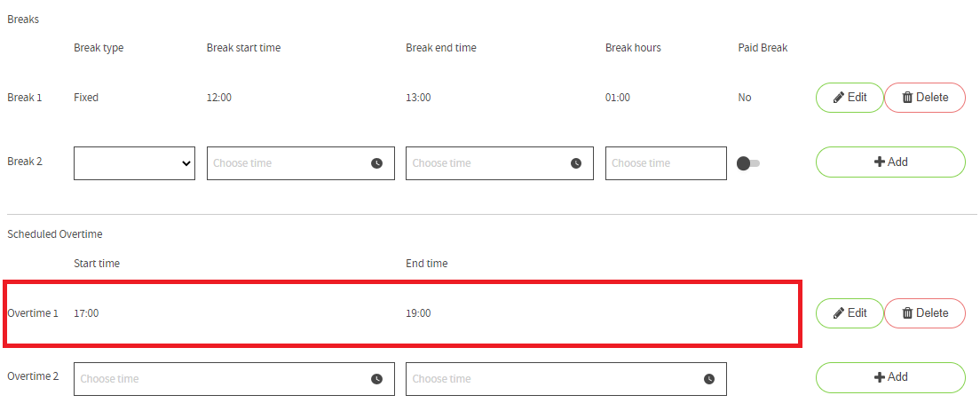Click plus icon on Overtime 2 Add button
The width and height of the screenshot is (980, 411).
pos(880,377)
